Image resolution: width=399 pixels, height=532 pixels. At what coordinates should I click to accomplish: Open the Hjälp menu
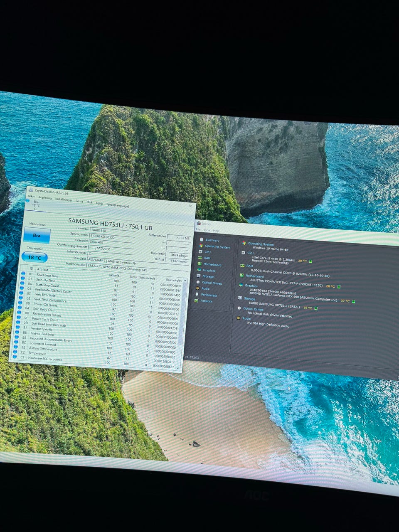pos(99,203)
